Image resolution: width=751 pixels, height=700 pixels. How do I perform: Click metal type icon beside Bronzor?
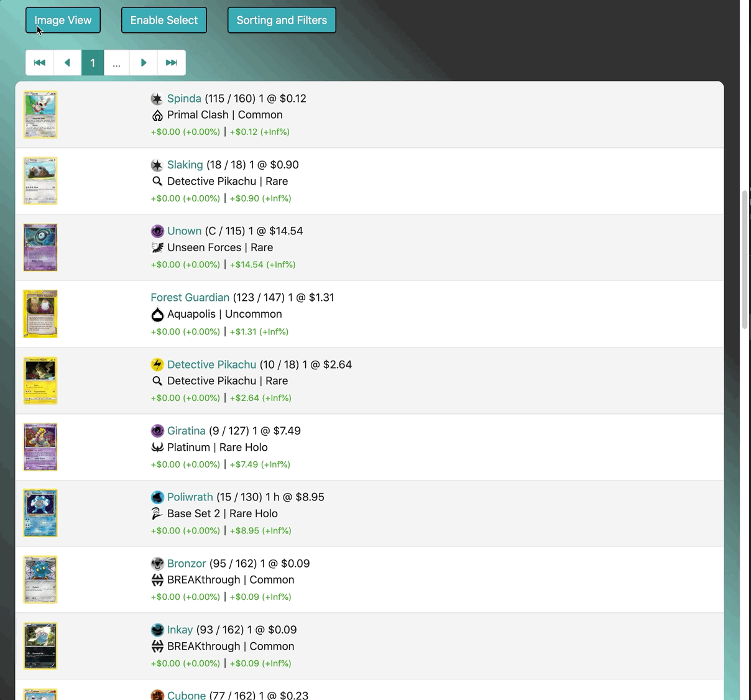pos(157,563)
